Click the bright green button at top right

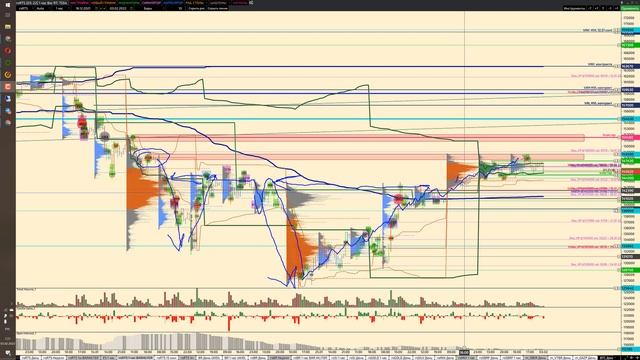coord(630,8)
